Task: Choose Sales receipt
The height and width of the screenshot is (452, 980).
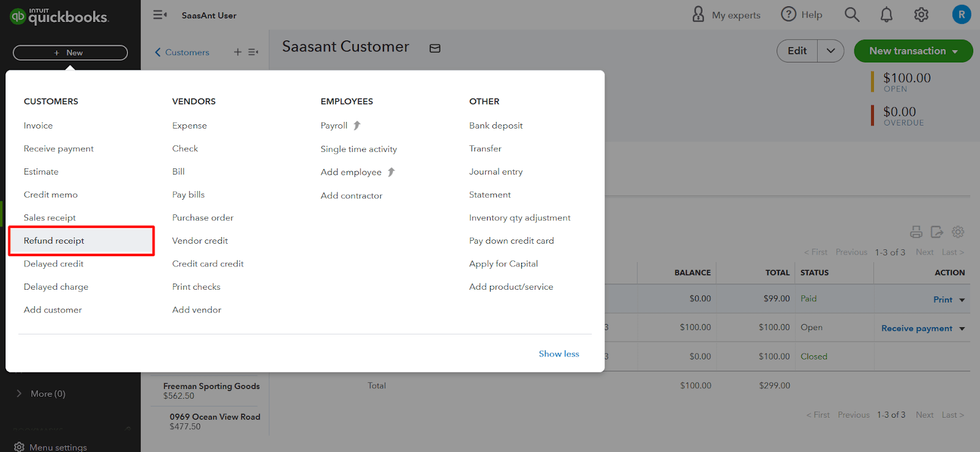Action: tap(50, 218)
